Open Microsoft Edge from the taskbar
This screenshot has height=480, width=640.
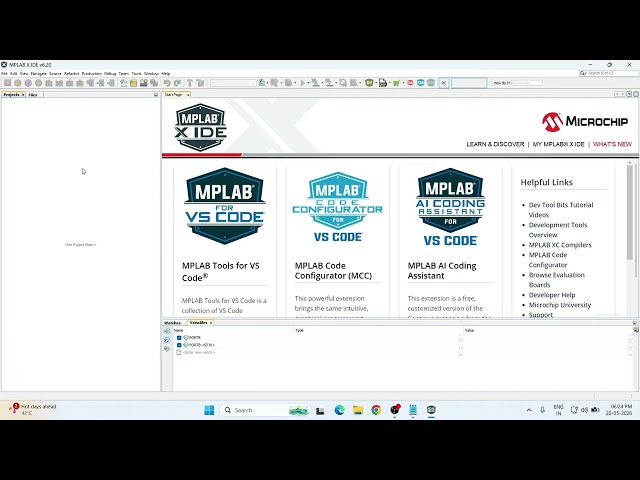pos(339,410)
